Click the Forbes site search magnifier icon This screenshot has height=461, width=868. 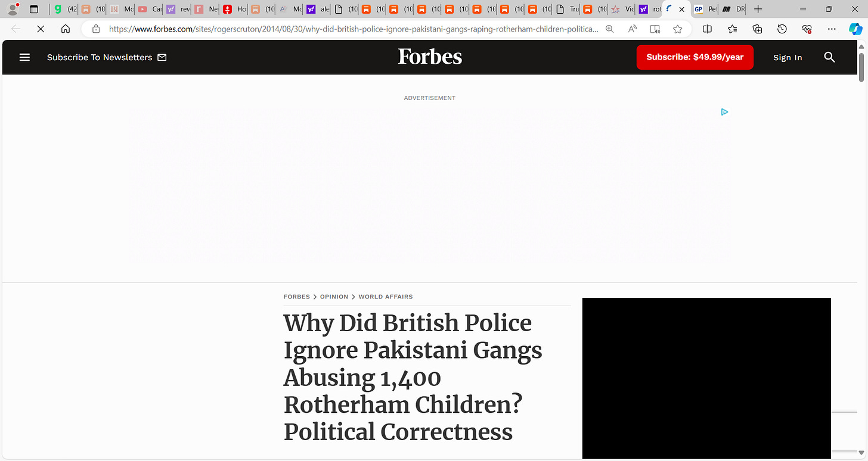[829, 57]
